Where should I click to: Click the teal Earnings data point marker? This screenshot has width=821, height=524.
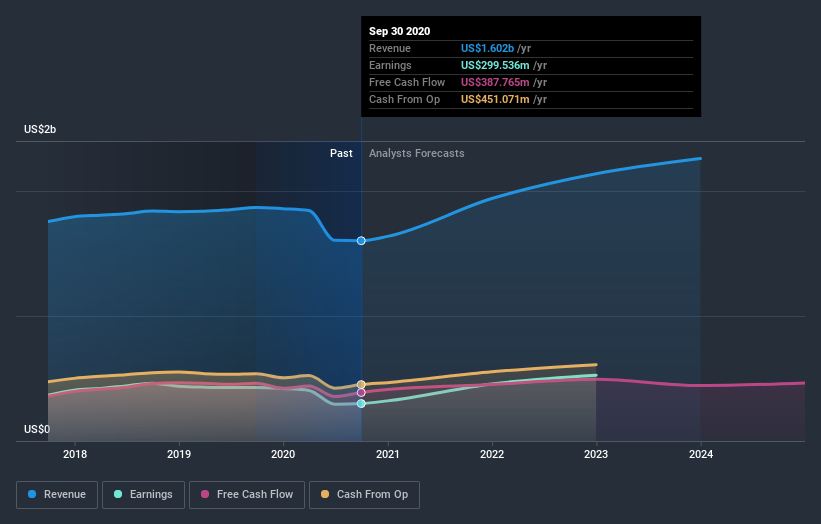coord(361,404)
